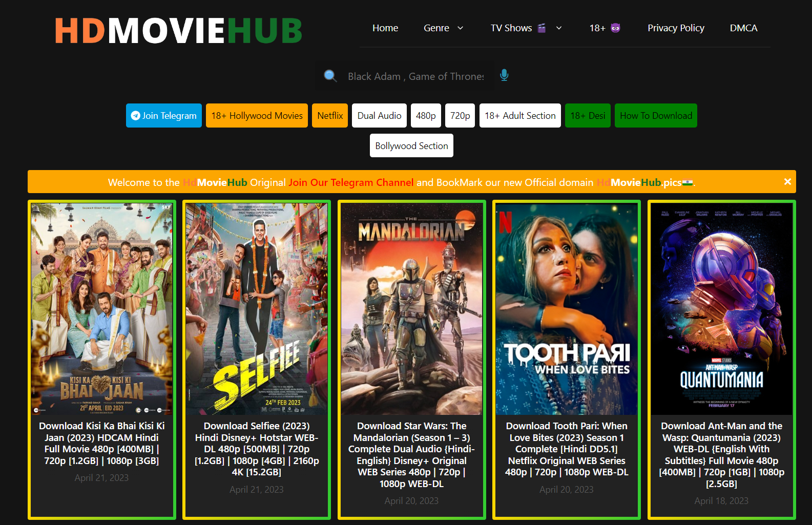Click the April 20, 2023 date under Tooth Pari
This screenshot has height=525, width=812.
click(567, 490)
